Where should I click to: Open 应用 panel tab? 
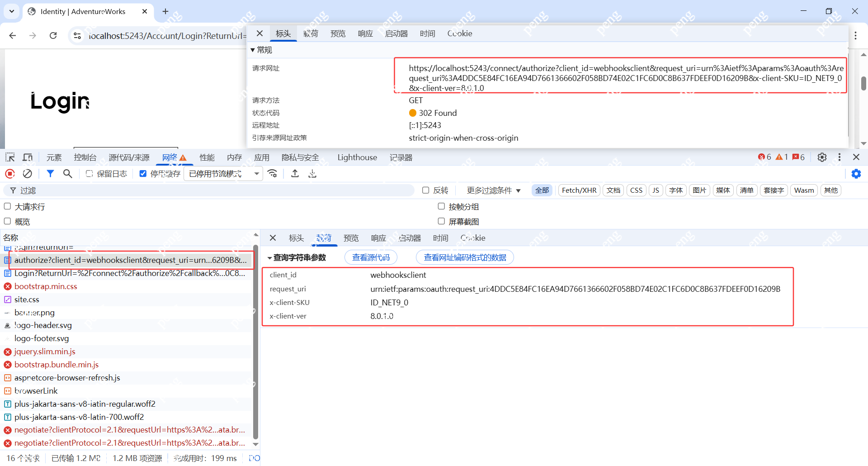pos(261,157)
